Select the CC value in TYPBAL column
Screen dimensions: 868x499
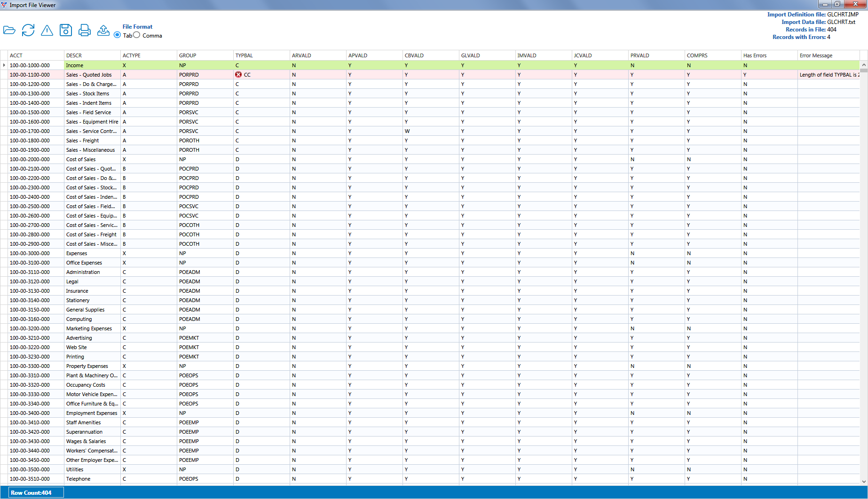point(247,75)
